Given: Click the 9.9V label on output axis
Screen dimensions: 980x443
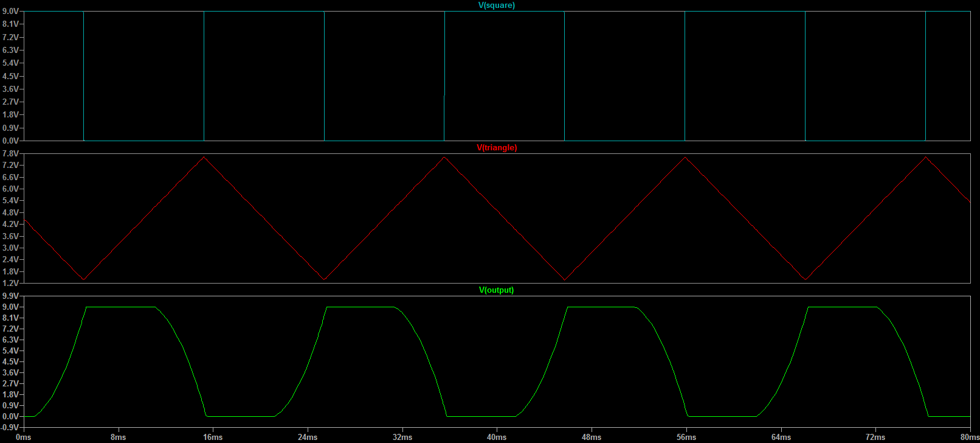Looking at the screenshot, I should click(10, 296).
